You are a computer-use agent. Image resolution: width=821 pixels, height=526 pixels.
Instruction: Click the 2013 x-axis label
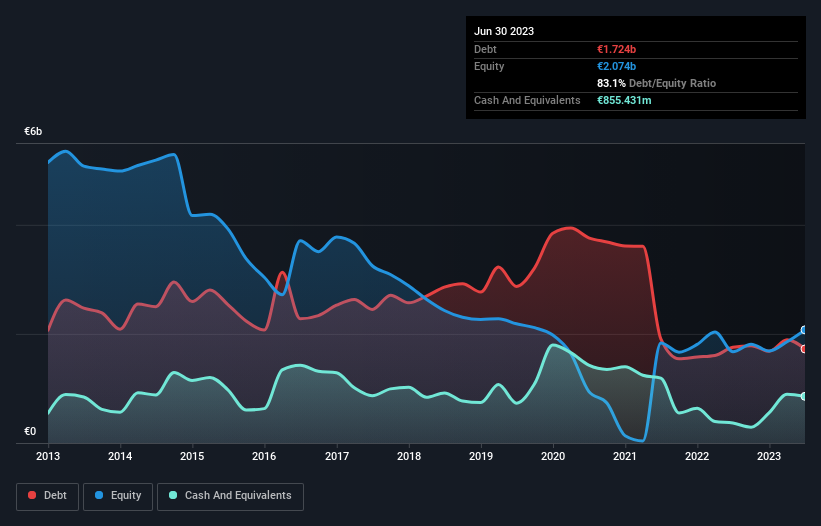[48, 456]
